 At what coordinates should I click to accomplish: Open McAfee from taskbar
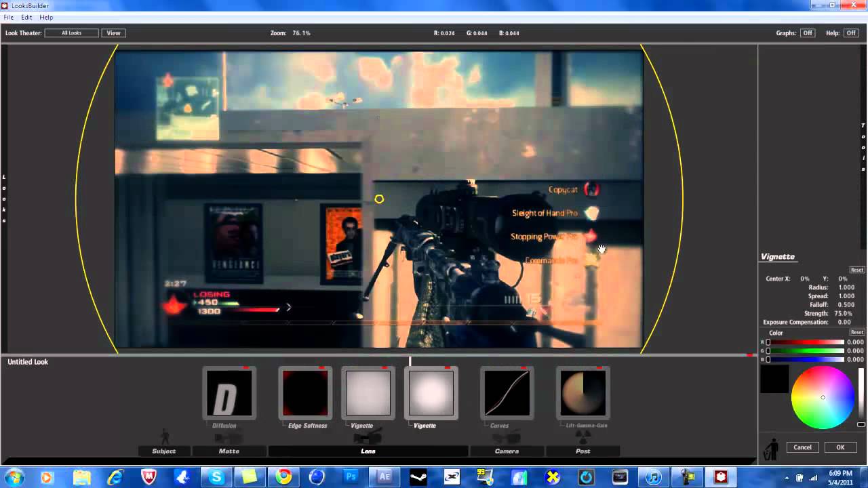pos(149,477)
